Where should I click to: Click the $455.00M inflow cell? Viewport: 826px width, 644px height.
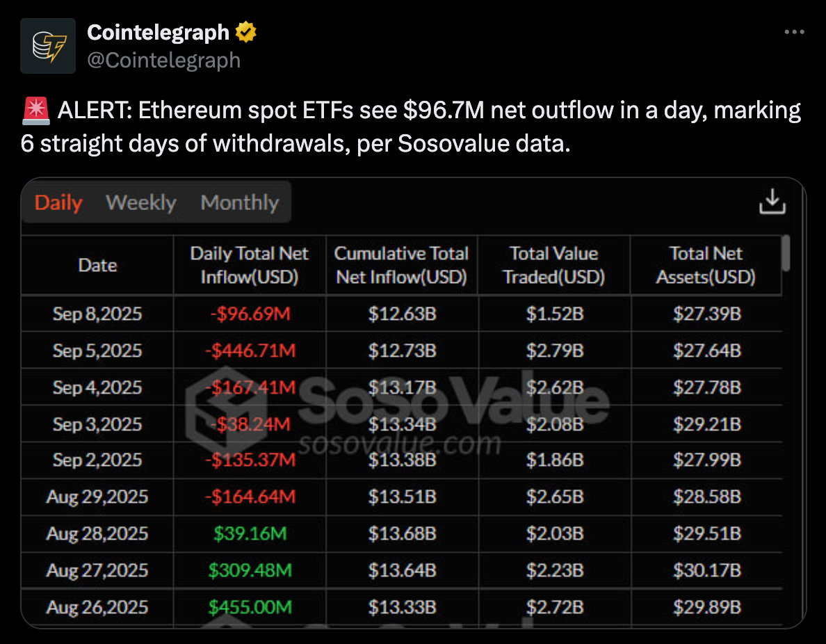250,607
